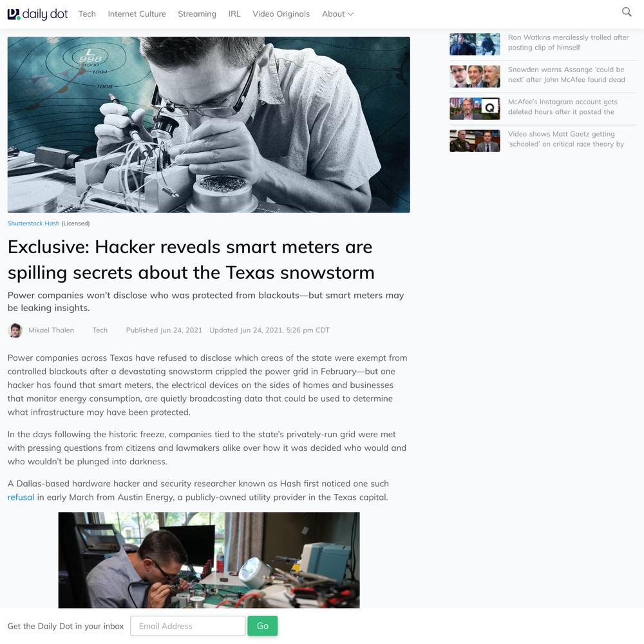644x644 pixels.
Task: Click the hacker workbench photo in article
Action: 209,560
